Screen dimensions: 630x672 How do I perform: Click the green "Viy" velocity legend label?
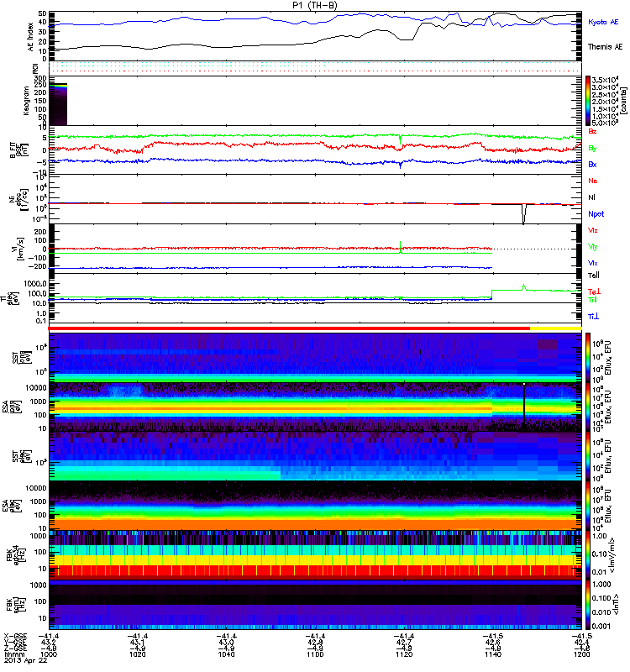point(593,247)
